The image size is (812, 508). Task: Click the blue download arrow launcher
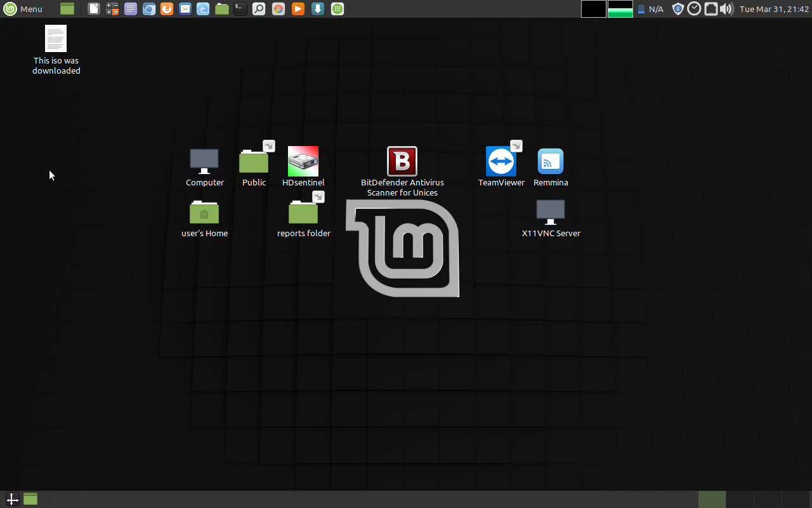pyautogui.click(x=318, y=9)
